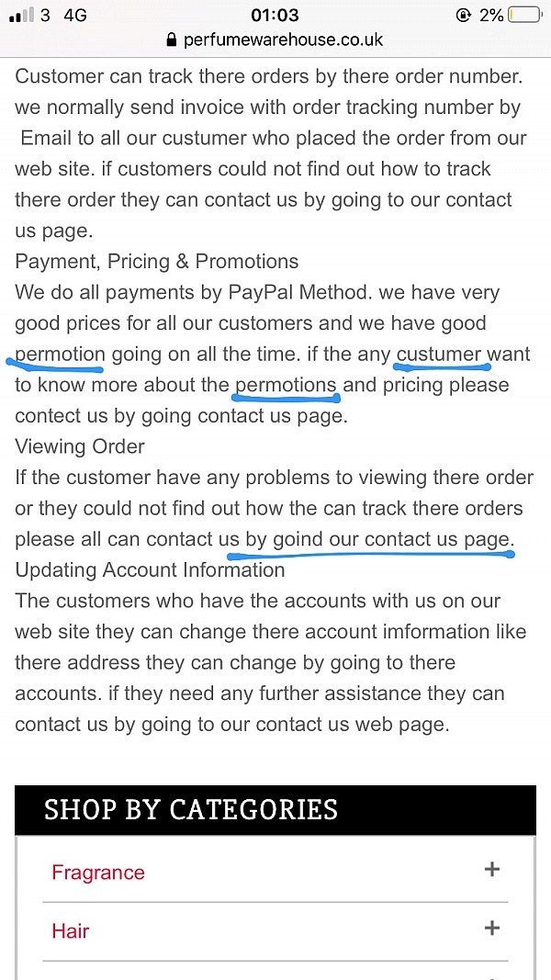Viewport: 551px width, 980px height.
Task: Tap the Payment, Pricing & Promotions heading
Action: pyautogui.click(x=157, y=261)
